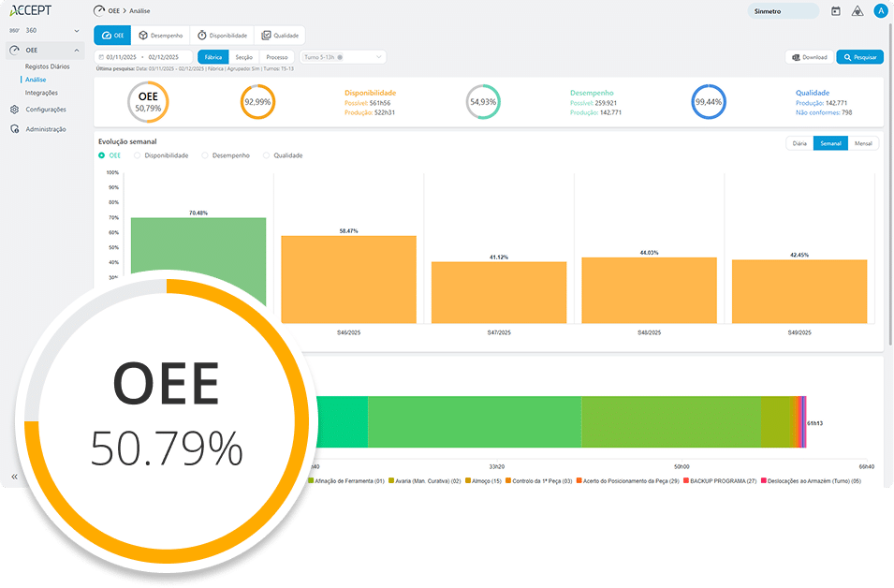Viewport: 894px width, 588px height.
Task: Open the user avatar 'A' menu
Action: click(x=880, y=11)
